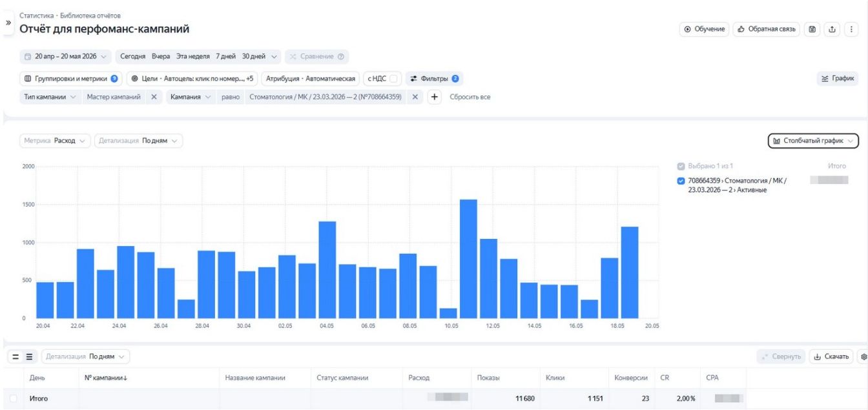
Task: Open the 'Обучение' tutorial button
Action: pyautogui.click(x=704, y=30)
